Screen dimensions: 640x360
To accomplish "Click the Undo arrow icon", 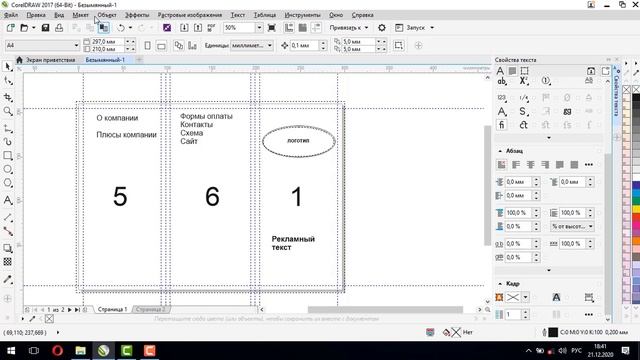I will click(121, 28).
